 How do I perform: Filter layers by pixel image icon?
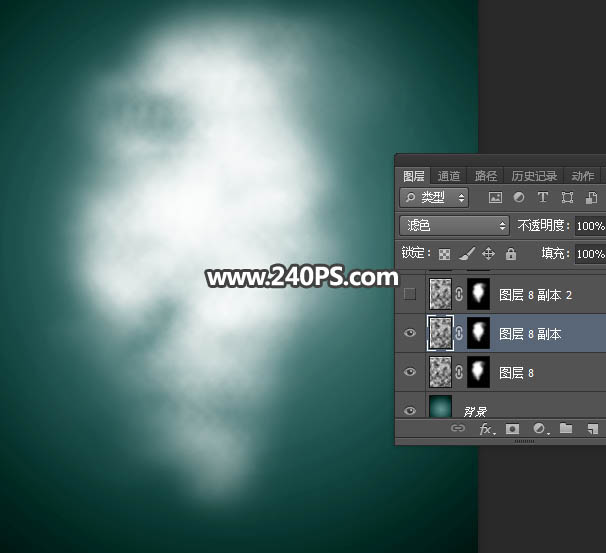(495, 198)
